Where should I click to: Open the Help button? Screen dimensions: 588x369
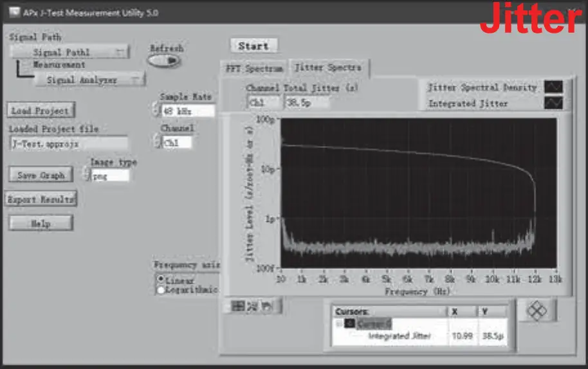tap(41, 224)
